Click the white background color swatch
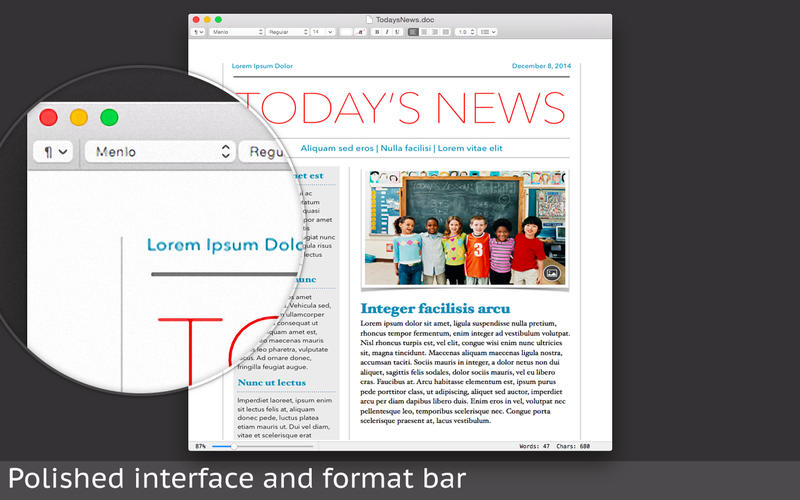The height and width of the screenshot is (500, 800). [x=346, y=32]
